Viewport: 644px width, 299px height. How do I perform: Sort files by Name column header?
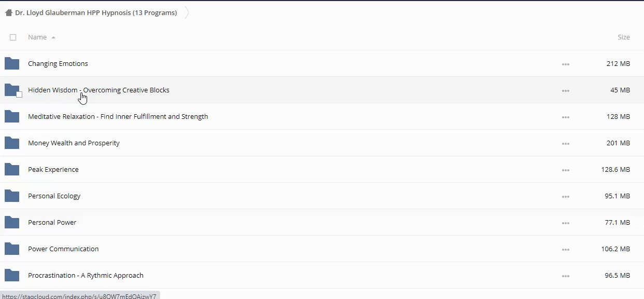(x=37, y=37)
